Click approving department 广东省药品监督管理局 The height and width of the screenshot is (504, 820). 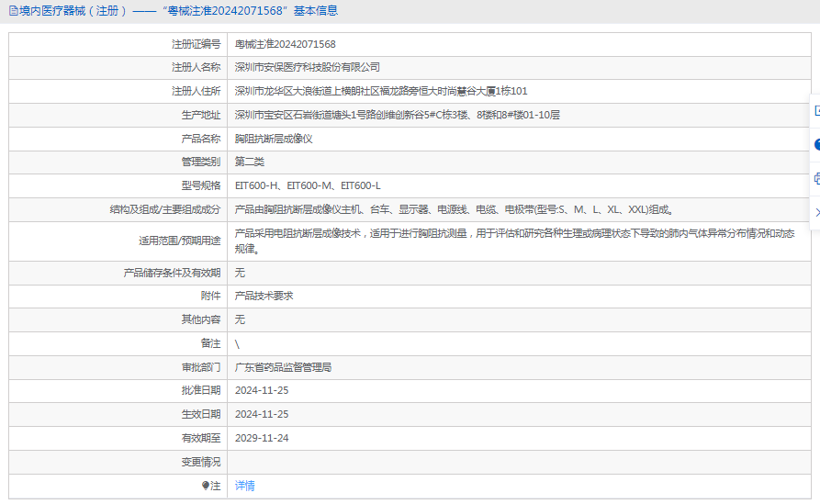pos(283,367)
